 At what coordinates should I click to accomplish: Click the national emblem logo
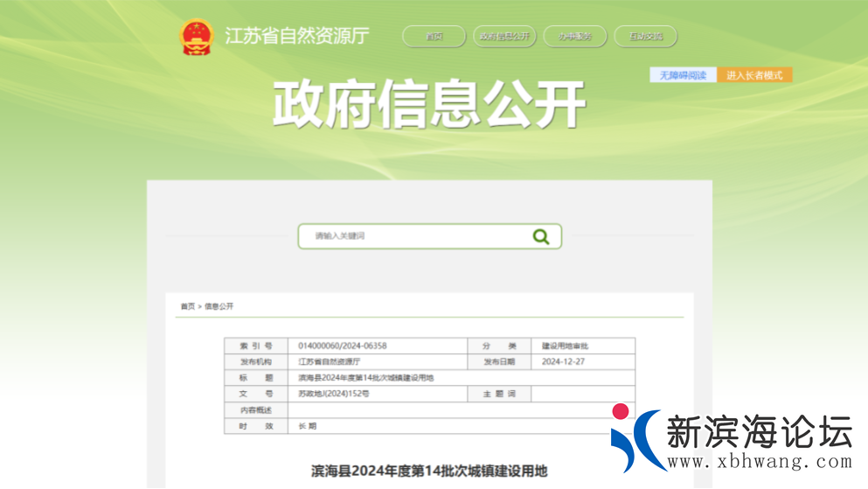point(197,37)
